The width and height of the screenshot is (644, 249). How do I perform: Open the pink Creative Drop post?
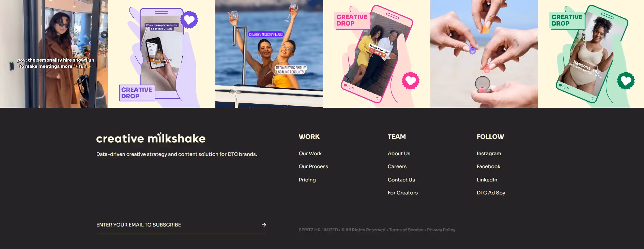377,54
